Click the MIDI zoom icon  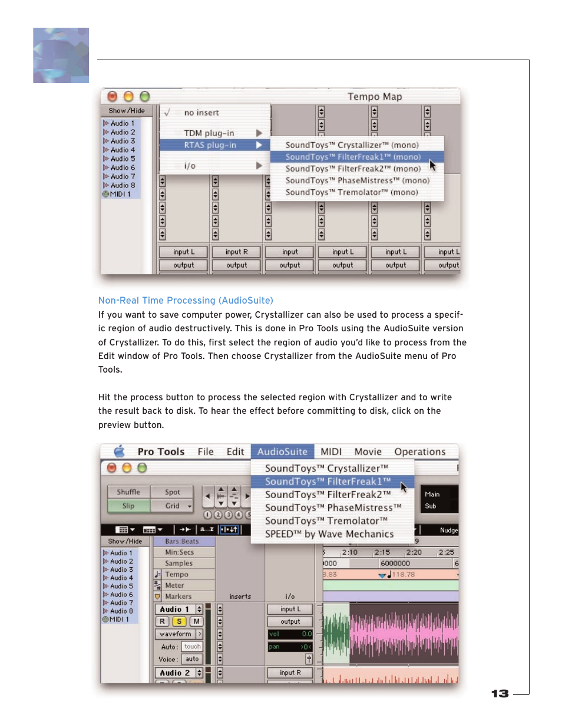tap(234, 497)
